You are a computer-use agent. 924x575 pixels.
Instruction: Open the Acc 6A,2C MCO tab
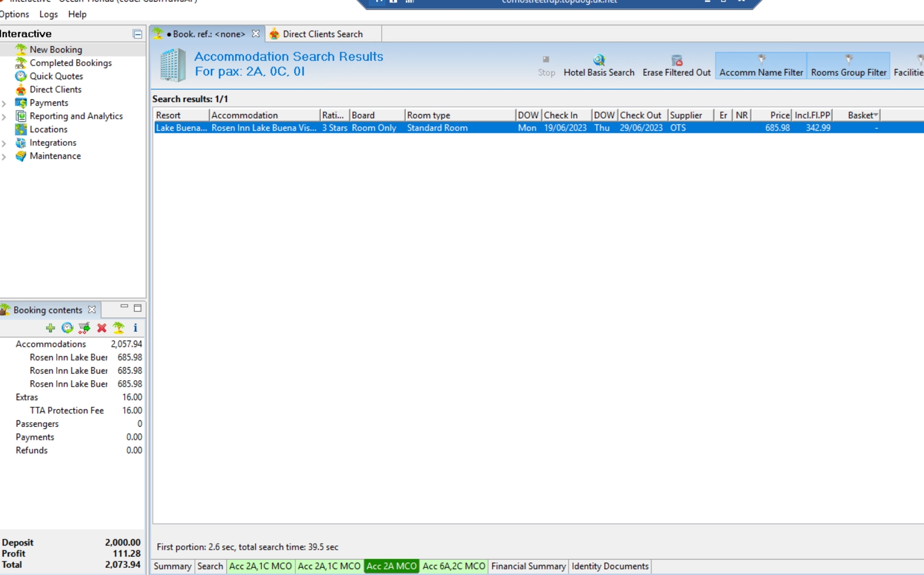click(x=454, y=566)
